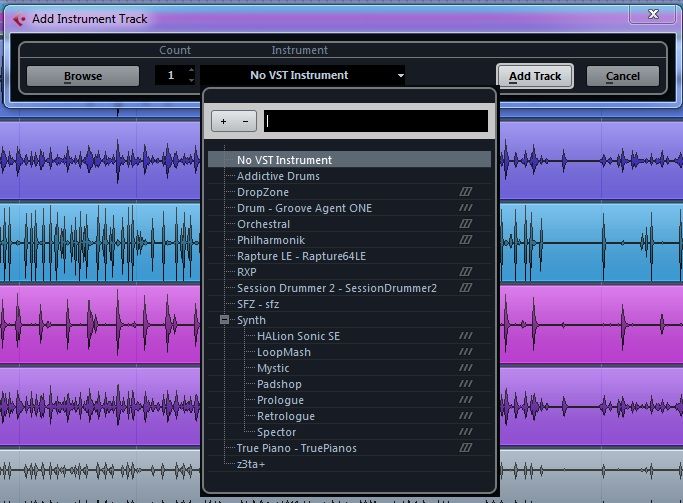Select Prologue synth

point(349,400)
